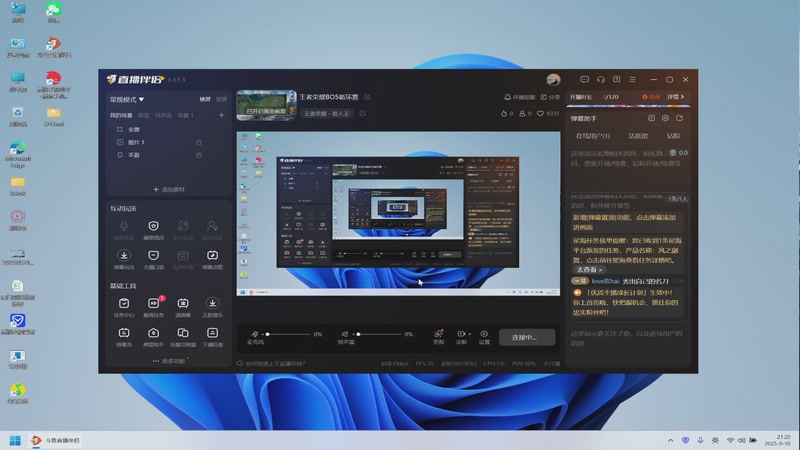
Task: Click the customer service headset icon
Action: tap(601, 80)
